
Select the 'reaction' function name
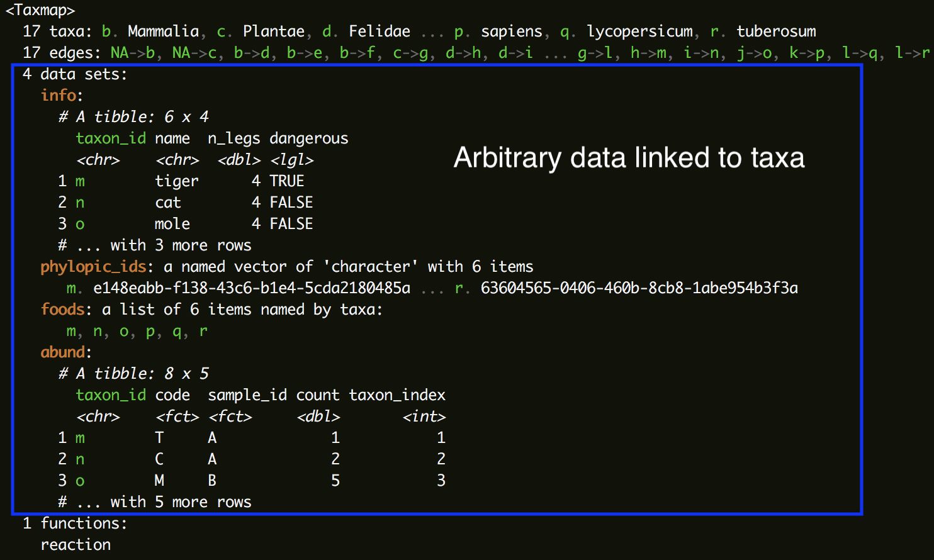76,545
